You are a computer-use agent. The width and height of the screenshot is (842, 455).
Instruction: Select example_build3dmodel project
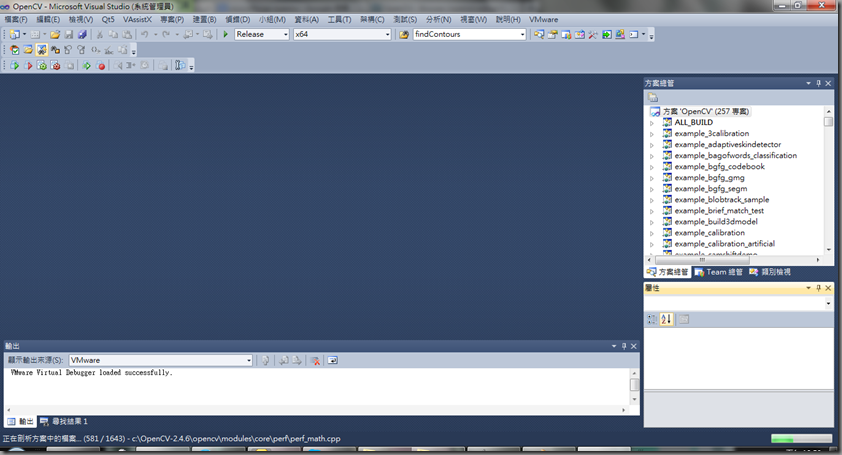[x=716, y=221]
